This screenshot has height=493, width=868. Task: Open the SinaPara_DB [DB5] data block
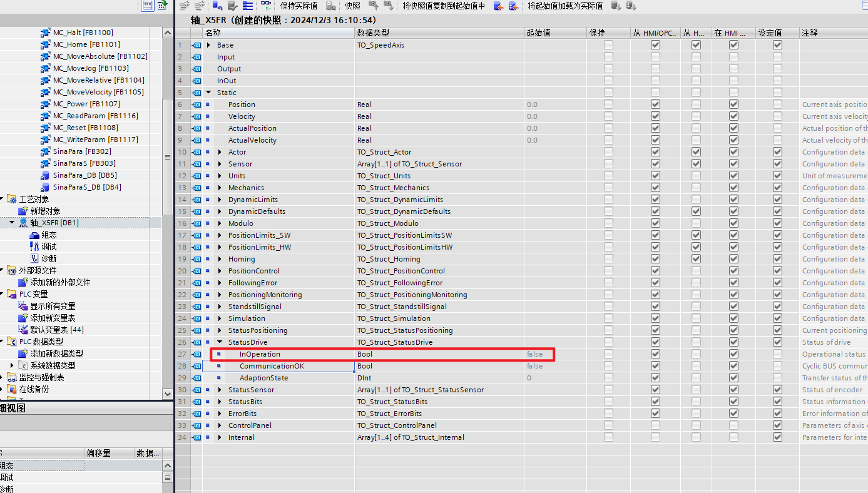(x=84, y=175)
